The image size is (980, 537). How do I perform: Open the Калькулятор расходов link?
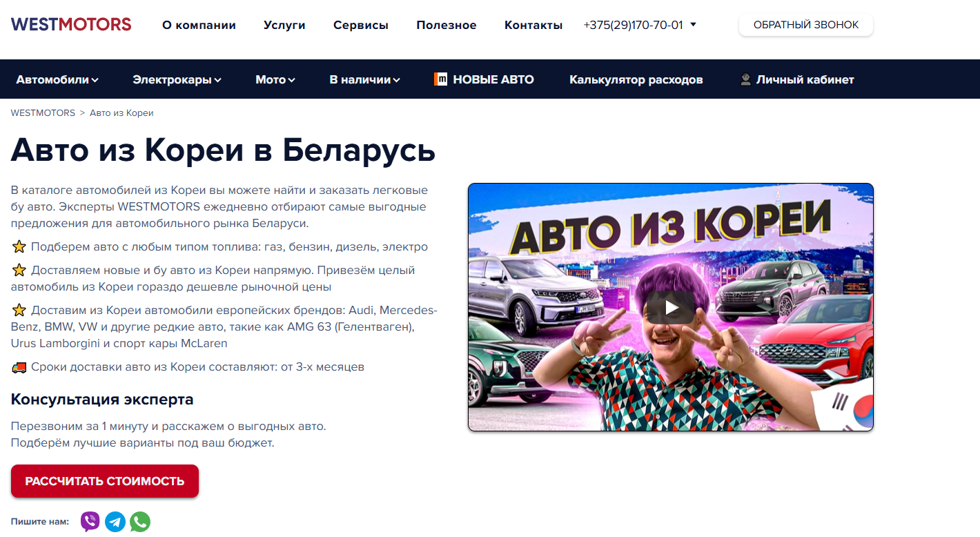[x=636, y=79]
